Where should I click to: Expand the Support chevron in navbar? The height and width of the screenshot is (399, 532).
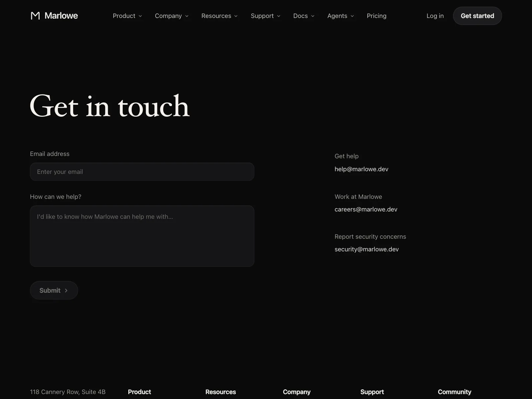coord(279,16)
